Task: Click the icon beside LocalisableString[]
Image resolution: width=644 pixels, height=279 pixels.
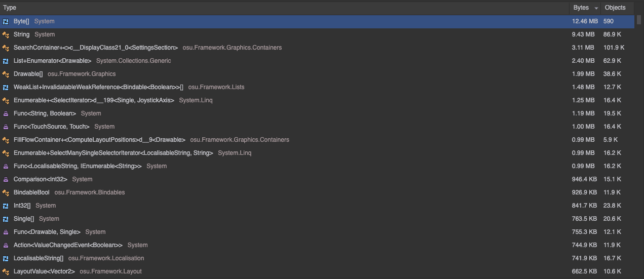Action: tap(6, 258)
